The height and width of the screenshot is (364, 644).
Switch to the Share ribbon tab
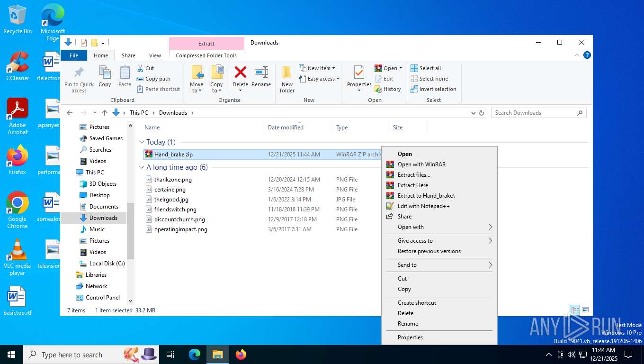(128, 55)
